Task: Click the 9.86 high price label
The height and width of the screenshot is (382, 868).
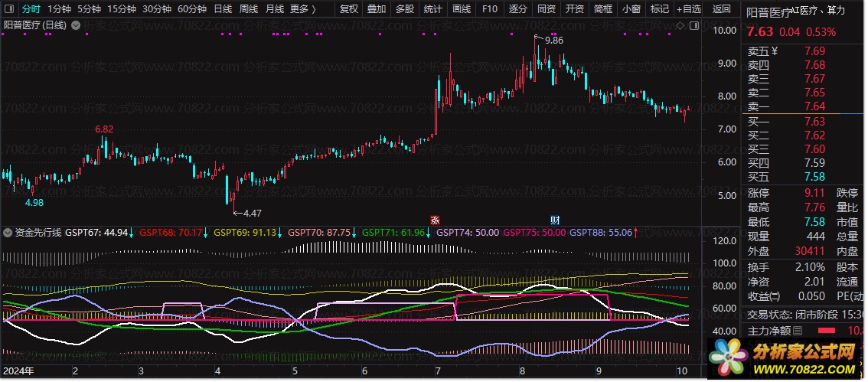Action: tap(553, 40)
